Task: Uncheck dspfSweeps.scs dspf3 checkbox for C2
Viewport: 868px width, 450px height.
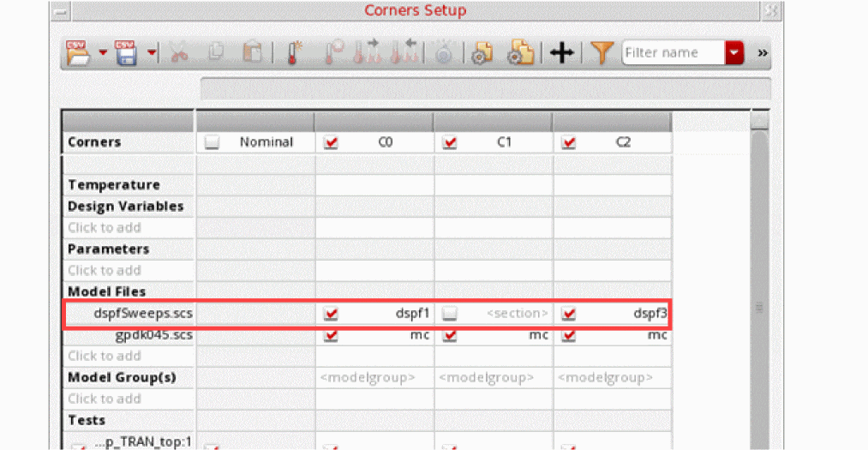Action: [568, 313]
